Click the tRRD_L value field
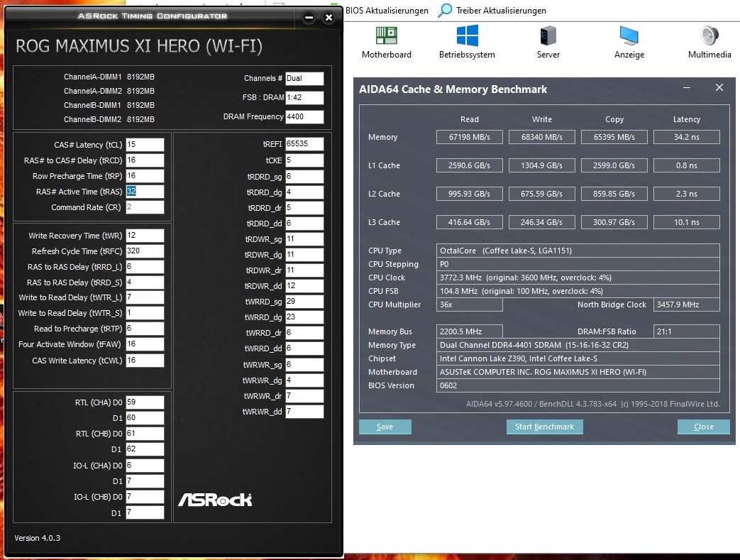740x560 pixels. (x=145, y=267)
